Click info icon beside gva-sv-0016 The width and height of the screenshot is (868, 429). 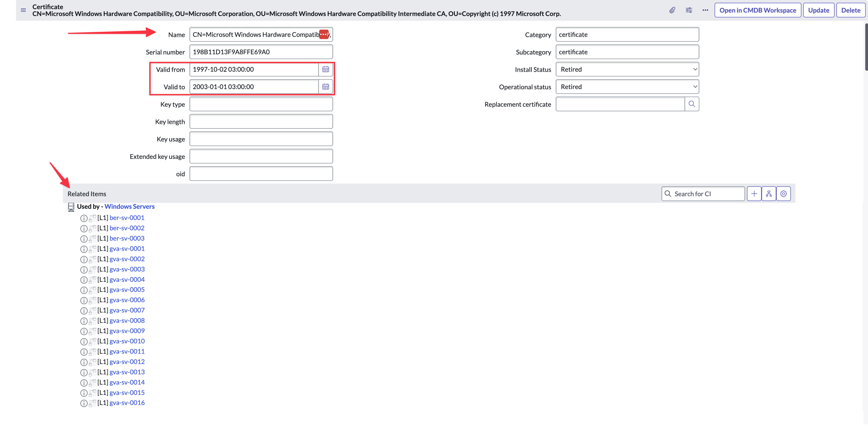pos(84,403)
